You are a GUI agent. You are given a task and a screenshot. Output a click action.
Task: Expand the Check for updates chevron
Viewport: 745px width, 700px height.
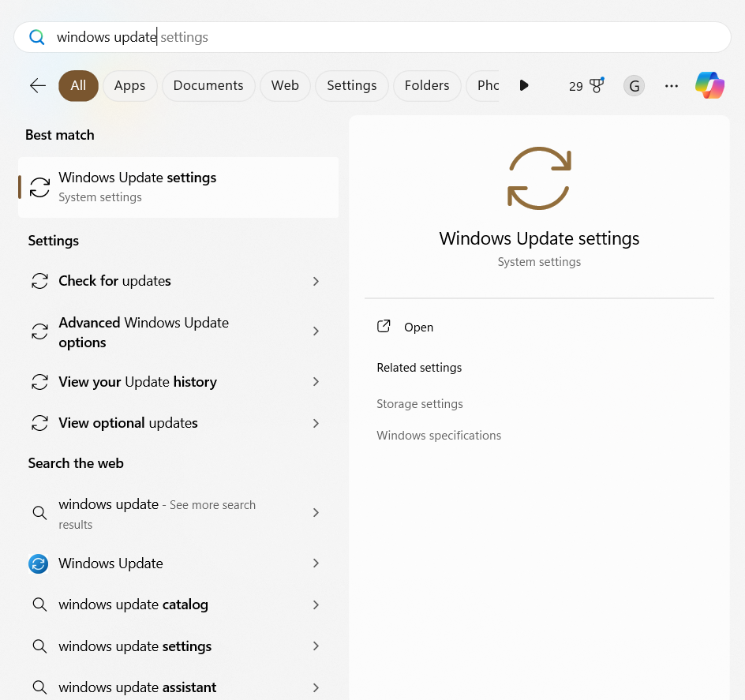[x=316, y=281]
